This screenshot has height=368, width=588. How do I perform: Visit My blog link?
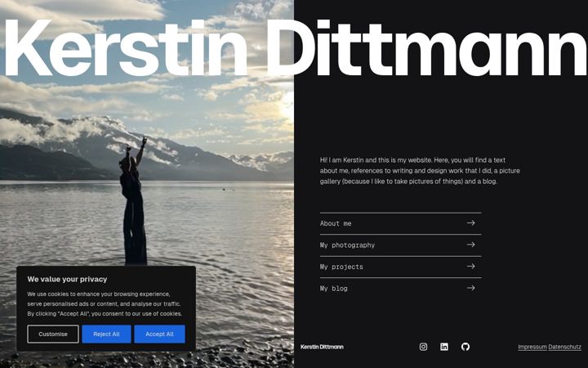point(400,289)
